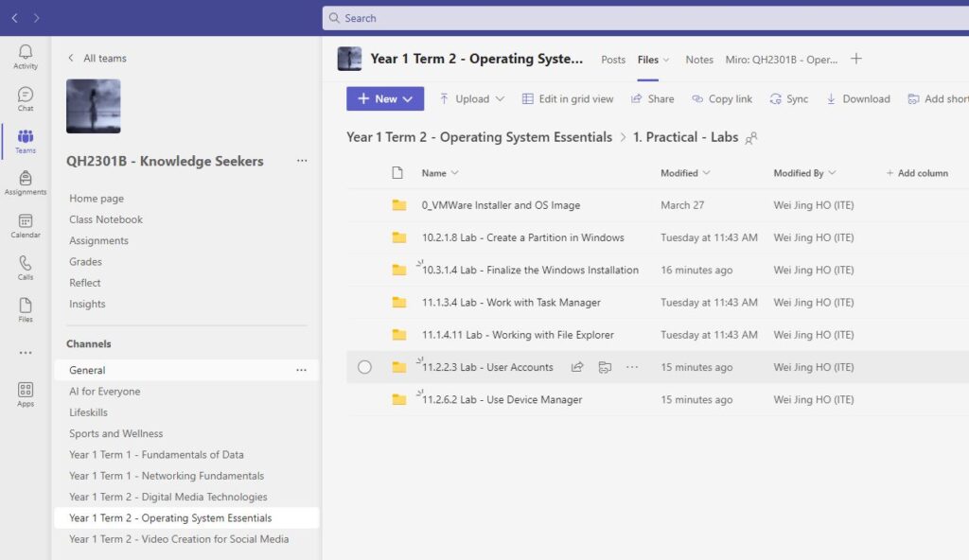Image resolution: width=969 pixels, height=560 pixels.
Task: Open Chat from the left rail
Action: point(26,98)
